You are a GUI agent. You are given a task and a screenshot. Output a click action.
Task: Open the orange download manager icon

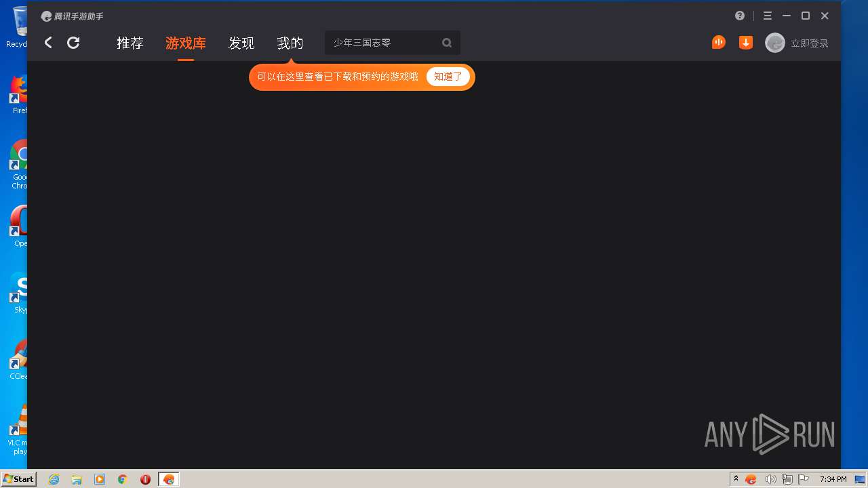click(x=746, y=43)
